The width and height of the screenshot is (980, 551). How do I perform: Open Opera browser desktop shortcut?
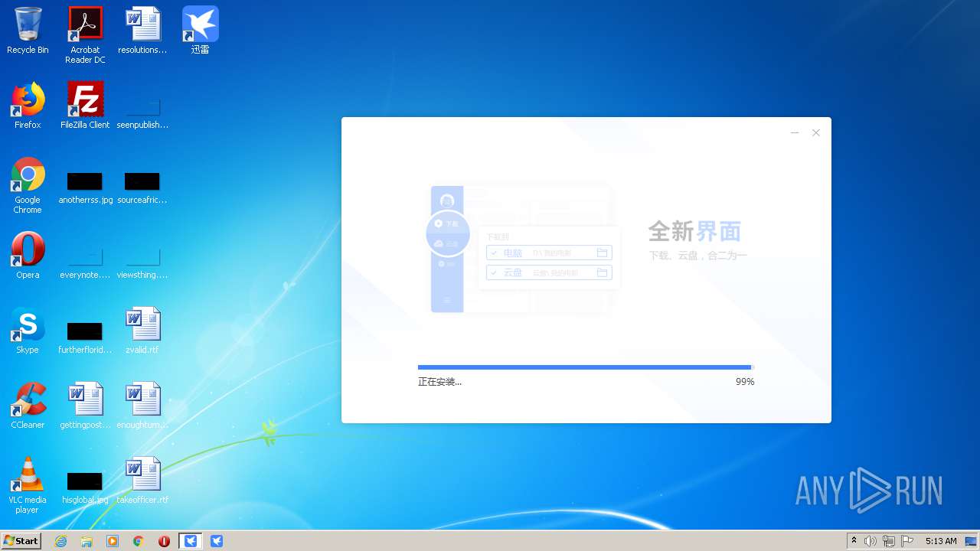(x=28, y=256)
